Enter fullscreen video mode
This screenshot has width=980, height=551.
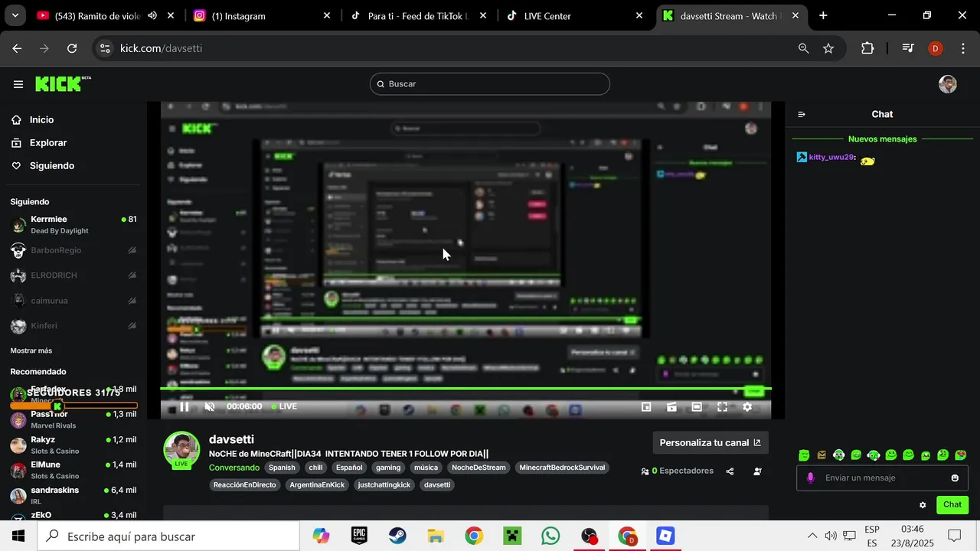(722, 407)
